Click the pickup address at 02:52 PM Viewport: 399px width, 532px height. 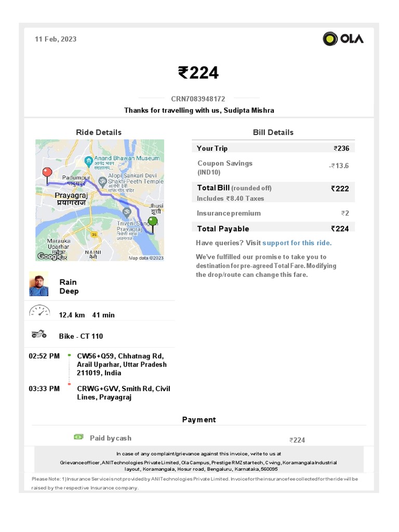point(122,364)
